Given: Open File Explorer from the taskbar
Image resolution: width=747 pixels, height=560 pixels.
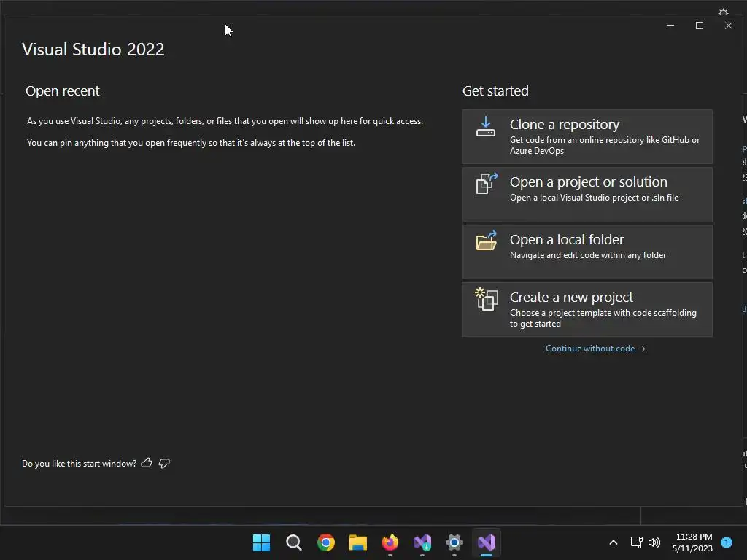Looking at the screenshot, I should [x=357, y=542].
